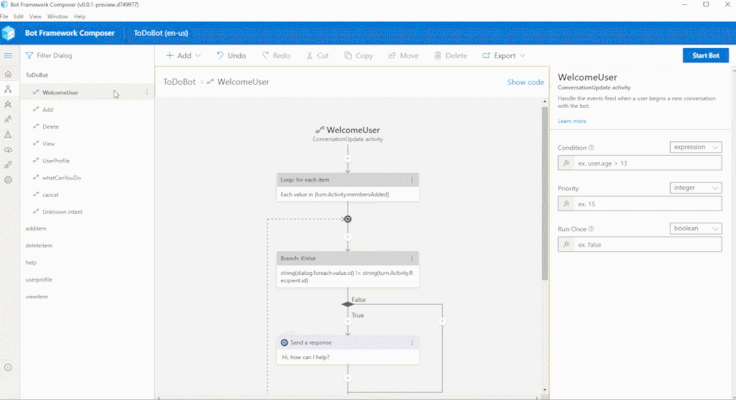Click the Start Bot button
The image size is (736, 400).
705,55
